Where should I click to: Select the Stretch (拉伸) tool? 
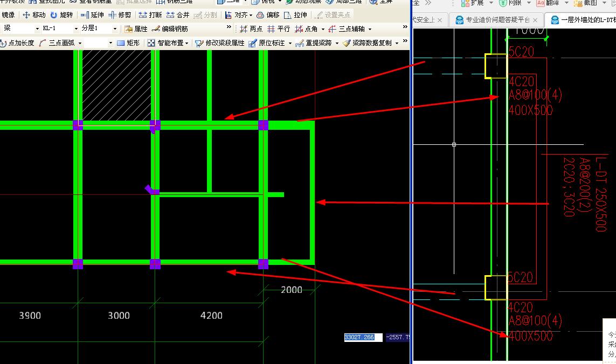[x=295, y=15]
